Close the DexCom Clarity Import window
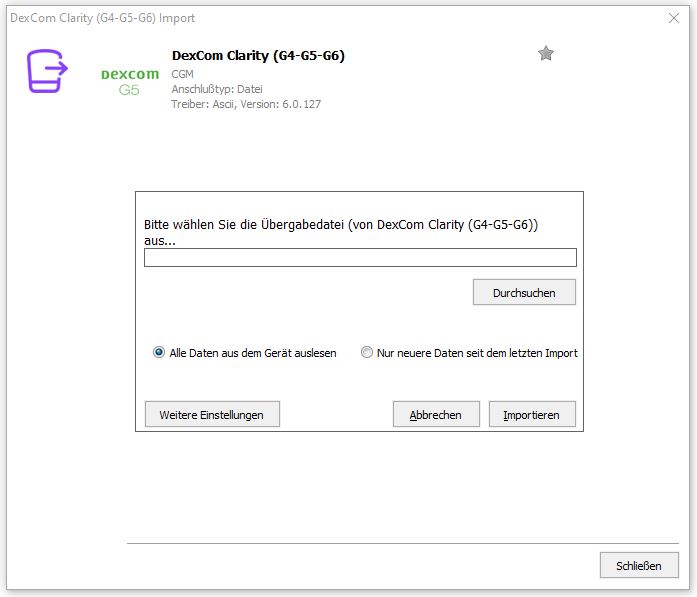The height and width of the screenshot is (597, 697). 673,18
